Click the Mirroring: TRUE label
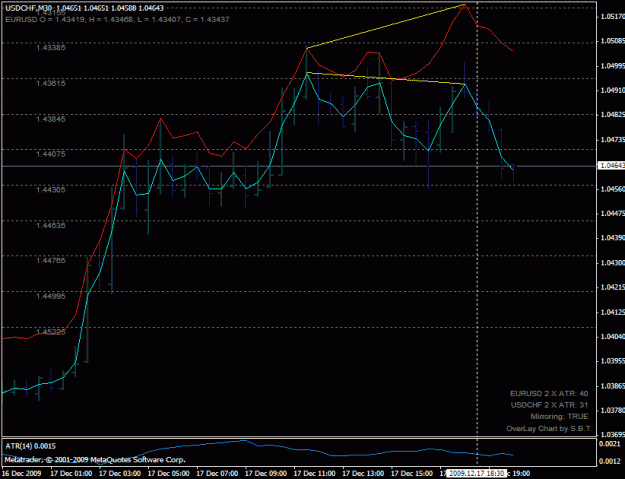The height and width of the screenshot is (479, 625). point(559,416)
